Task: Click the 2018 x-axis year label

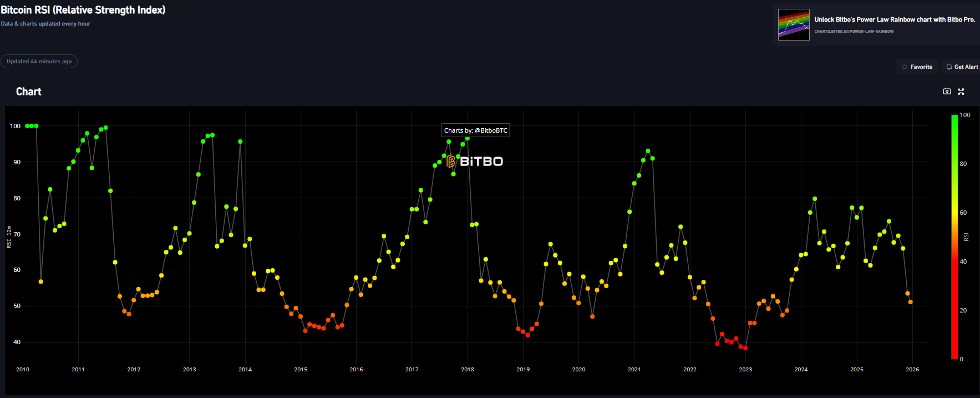Action: [467, 370]
